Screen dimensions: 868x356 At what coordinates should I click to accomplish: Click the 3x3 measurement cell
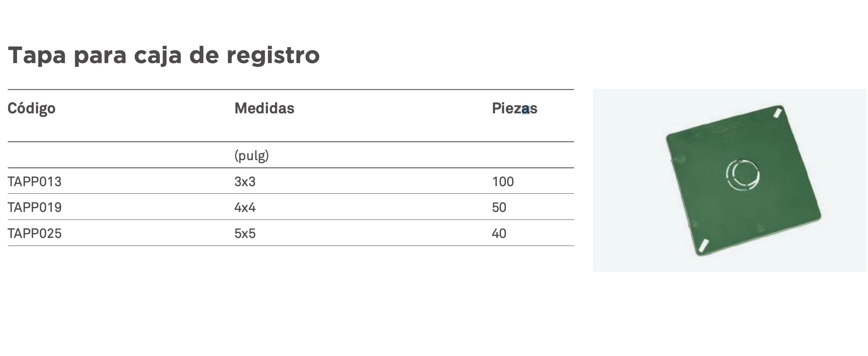click(245, 181)
